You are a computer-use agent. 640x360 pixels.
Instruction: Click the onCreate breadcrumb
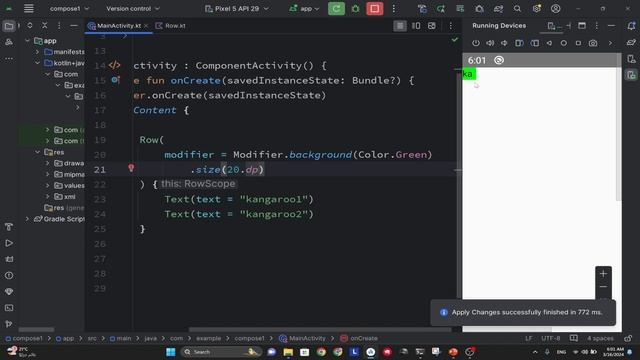(x=359, y=338)
